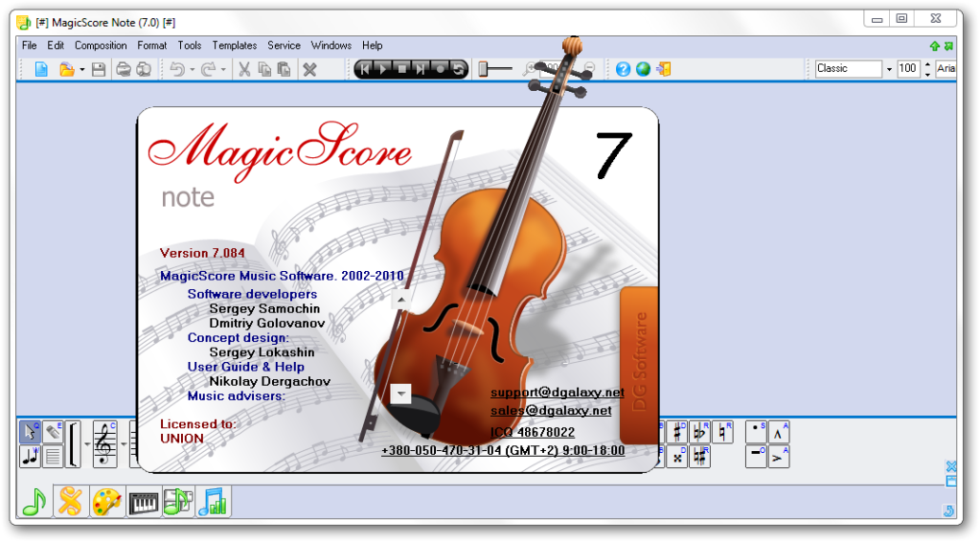Open print preview icon
This screenshot has width=980, height=542.
(144, 69)
